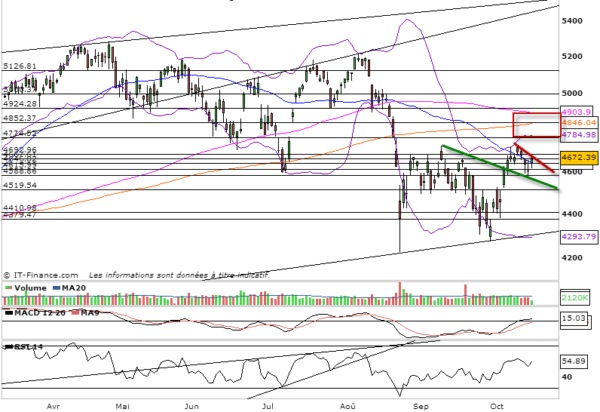Click the green descending trendline
Viewport: 600px width, 412px height.
tap(499, 167)
